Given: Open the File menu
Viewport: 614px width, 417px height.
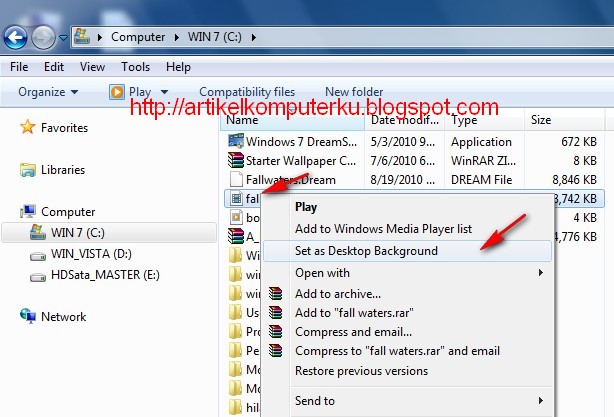Looking at the screenshot, I should click(19, 67).
